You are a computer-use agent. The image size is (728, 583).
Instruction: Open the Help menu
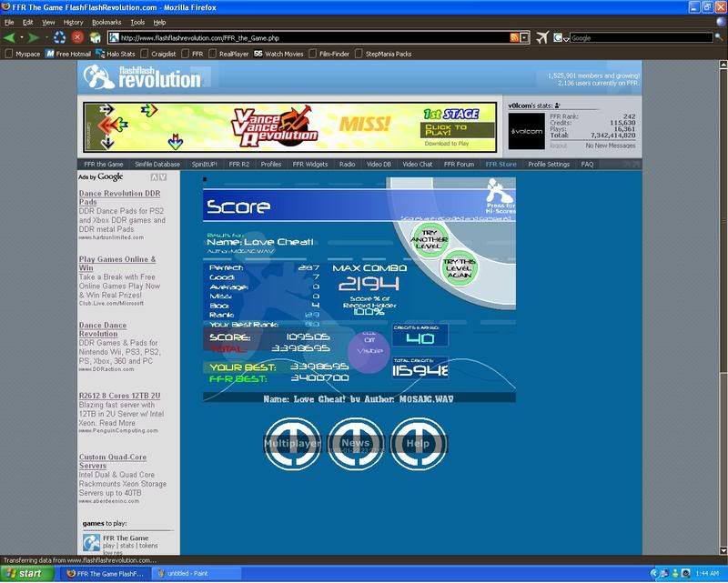160,22
